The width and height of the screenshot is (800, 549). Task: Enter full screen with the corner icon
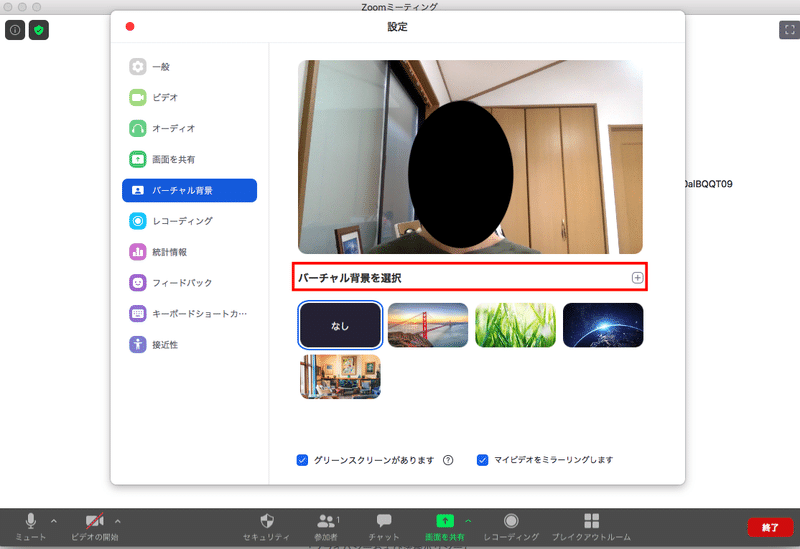point(789,30)
